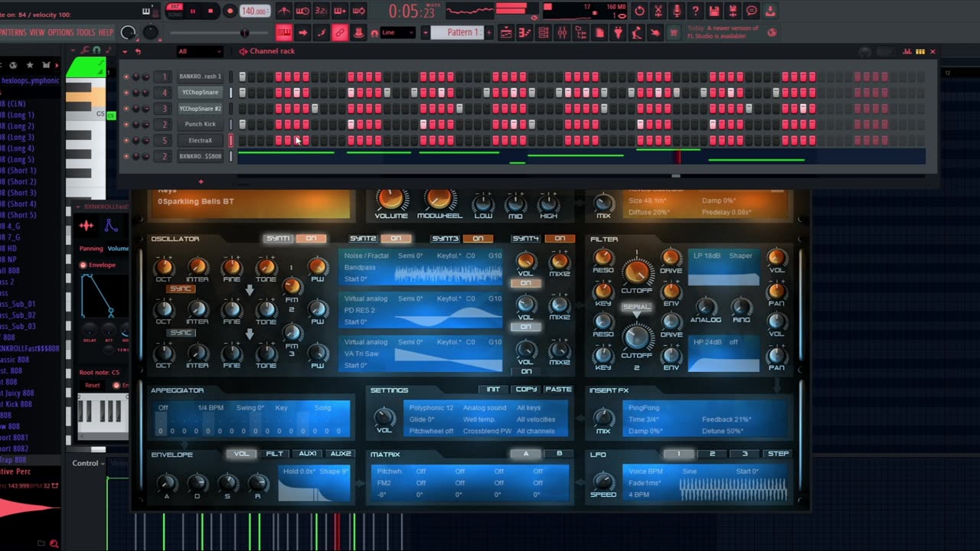Open the Line snap dropdown
Image resolution: width=980 pixels, height=551 pixels.
point(398,32)
